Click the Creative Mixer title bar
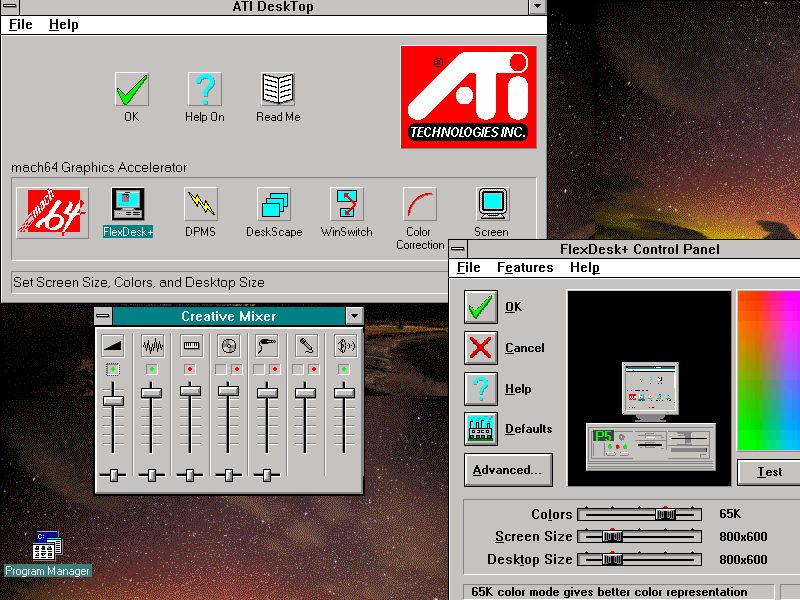This screenshot has height=600, width=800. [x=229, y=316]
